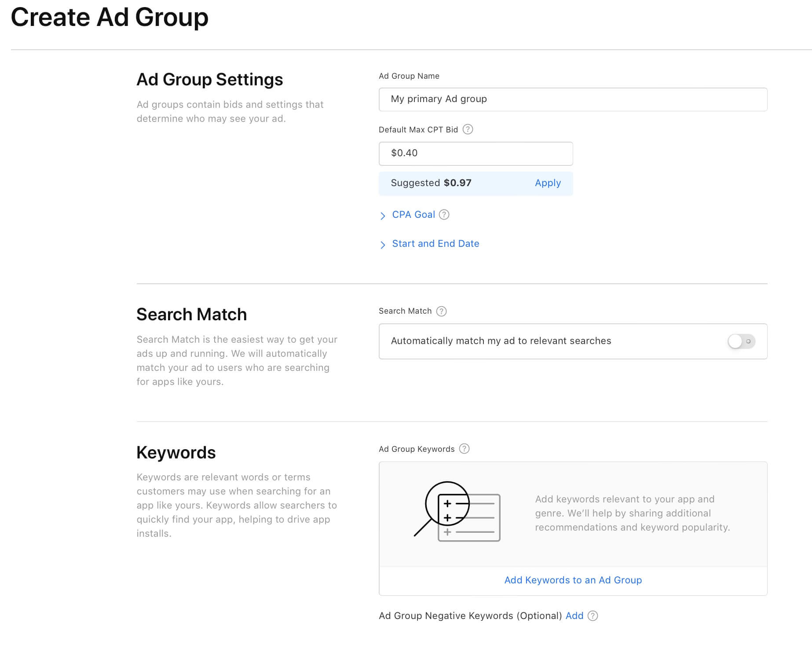Expand the CPA Goal chevron arrow
The image size is (812, 652).
383,216
